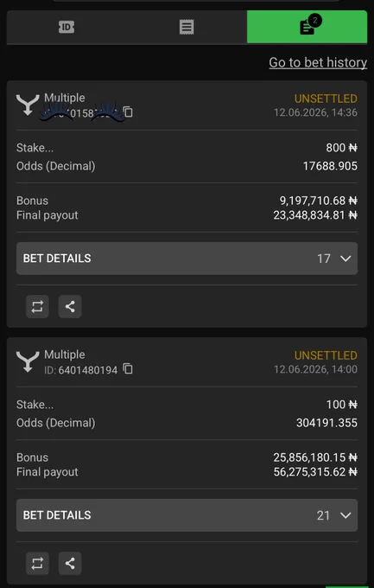The image size is (374, 588).
Task: Select final payout 56,275,315.62 amount
Action: (x=315, y=472)
